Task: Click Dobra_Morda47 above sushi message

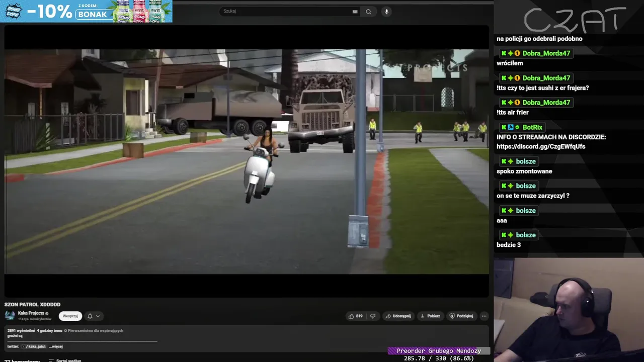Action: (x=546, y=78)
